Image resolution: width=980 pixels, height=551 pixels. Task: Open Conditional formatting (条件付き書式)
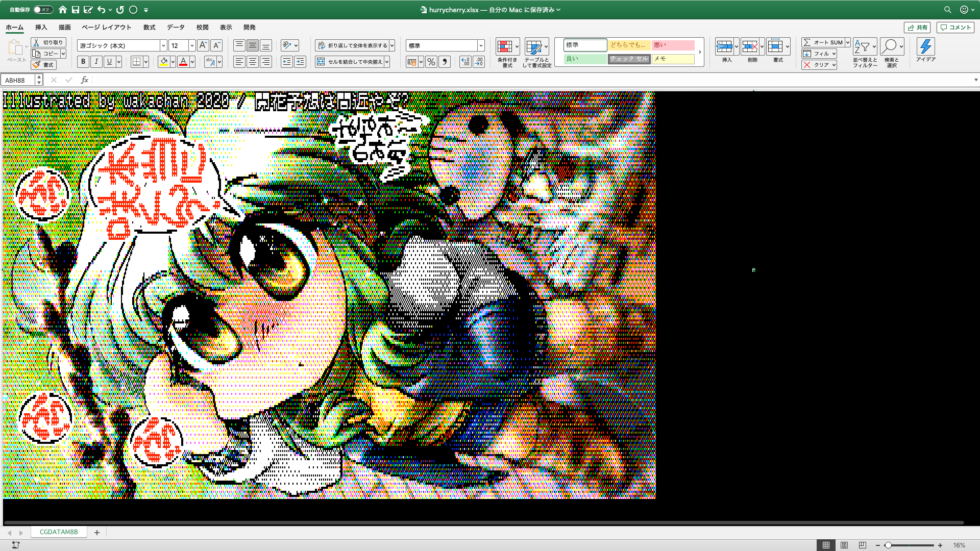pos(507,53)
